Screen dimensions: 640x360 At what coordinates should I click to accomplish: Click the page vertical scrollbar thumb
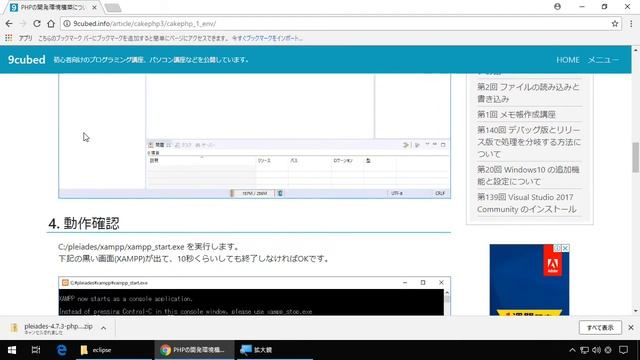point(636,158)
